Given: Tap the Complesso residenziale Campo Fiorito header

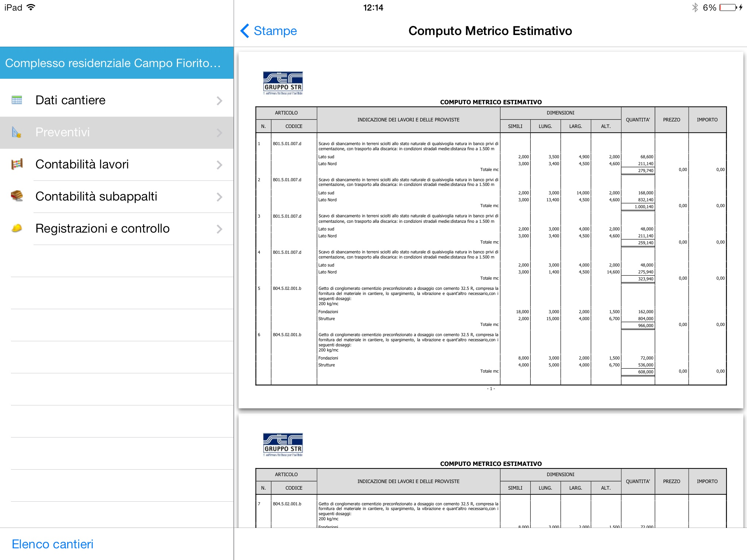Looking at the screenshot, I should click(x=117, y=63).
